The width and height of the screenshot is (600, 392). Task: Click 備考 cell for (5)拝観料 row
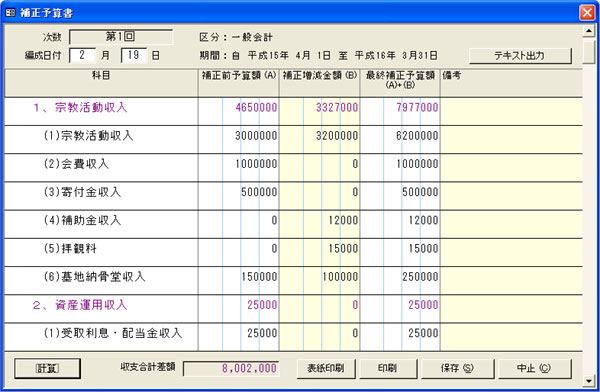pyautogui.click(x=512, y=253)
